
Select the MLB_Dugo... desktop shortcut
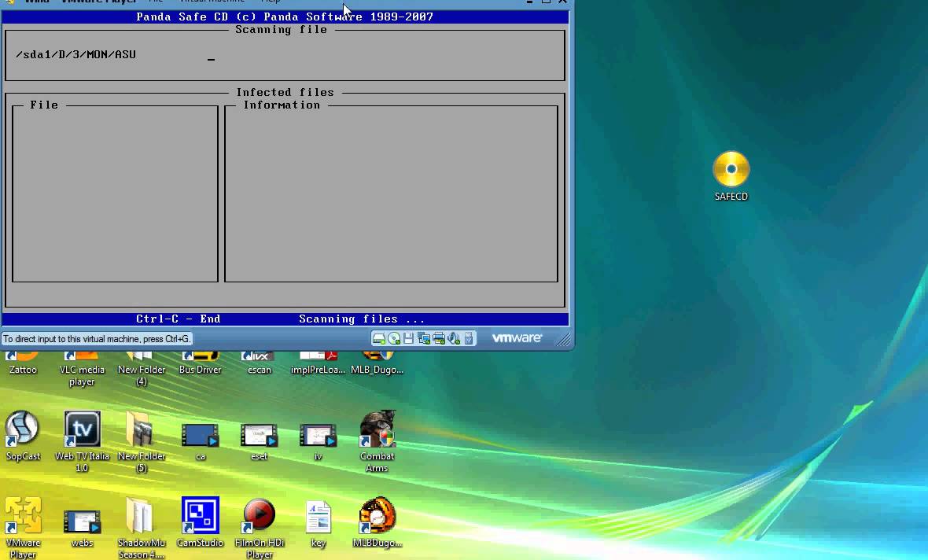click(377, 363)
